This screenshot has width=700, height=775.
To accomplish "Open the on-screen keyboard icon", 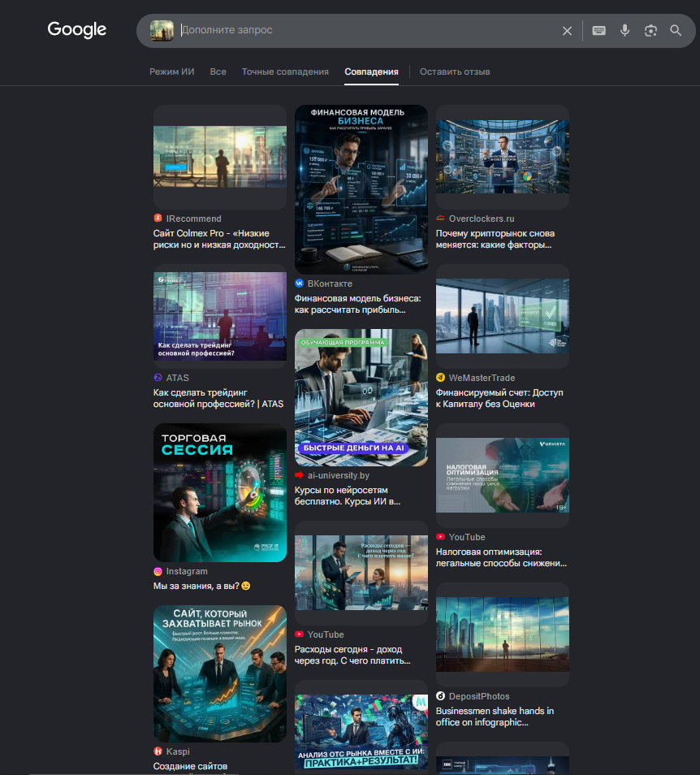I will [x=598, y=31].
